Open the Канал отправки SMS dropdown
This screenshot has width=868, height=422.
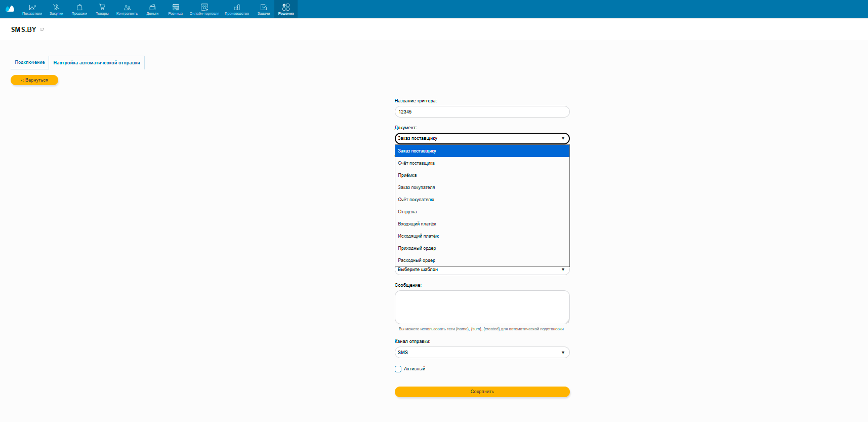tap(482, 353)
